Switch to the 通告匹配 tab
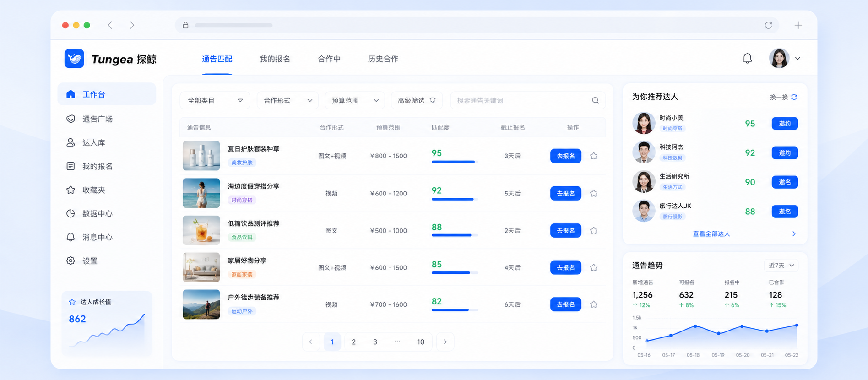The image size is (868, 380). (217, 59)
